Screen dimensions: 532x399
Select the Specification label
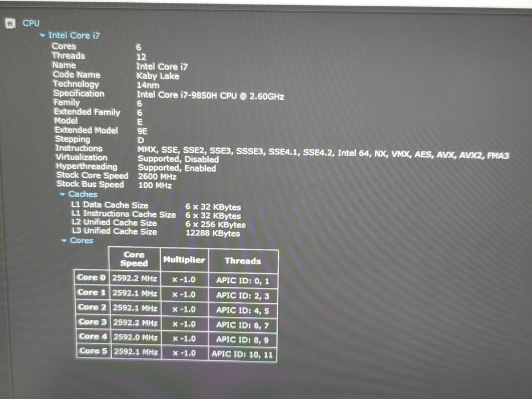[x=79, y=93]
